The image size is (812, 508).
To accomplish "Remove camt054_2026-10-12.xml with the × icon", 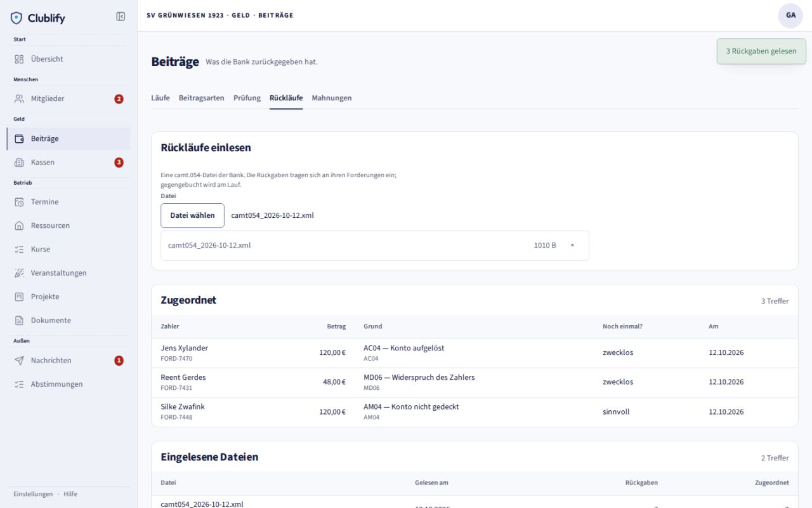I will point(572,245).
